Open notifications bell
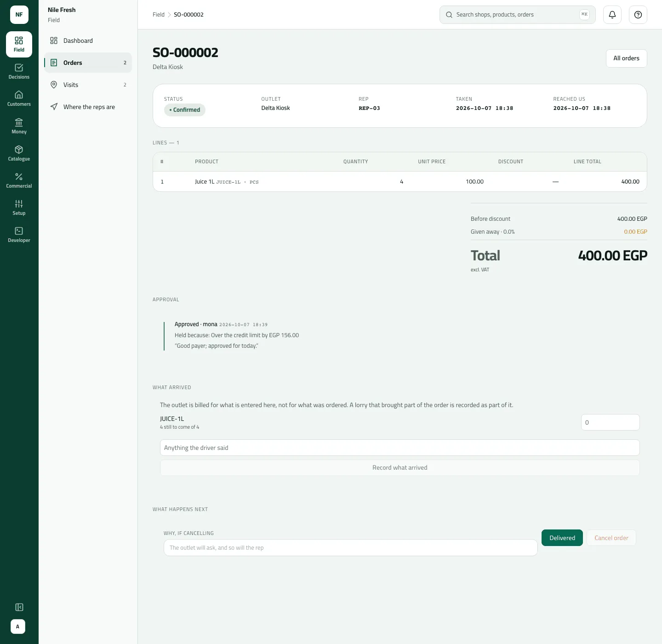The image size is (662, 644). pos(612,15)
